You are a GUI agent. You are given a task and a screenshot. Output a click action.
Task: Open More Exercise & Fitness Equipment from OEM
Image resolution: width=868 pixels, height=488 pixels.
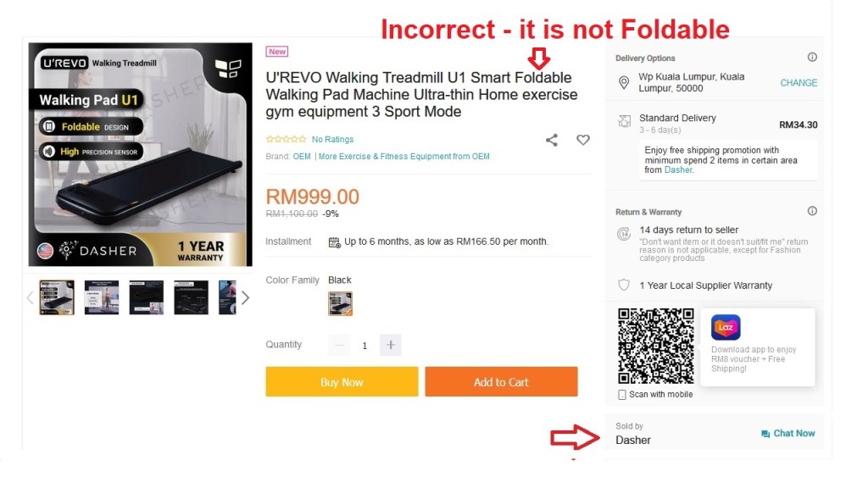click(404, 157)
